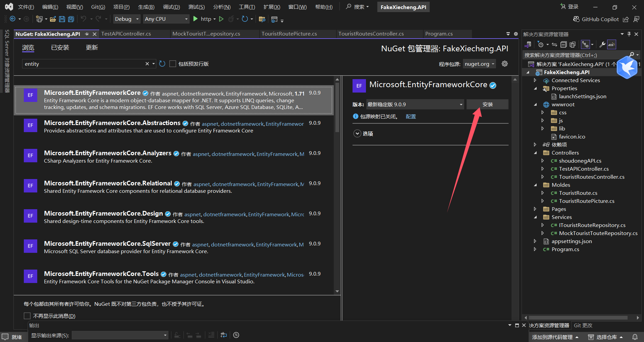644x342 pixels.
Task: Click Add to Source Control button
Action: 555,337
